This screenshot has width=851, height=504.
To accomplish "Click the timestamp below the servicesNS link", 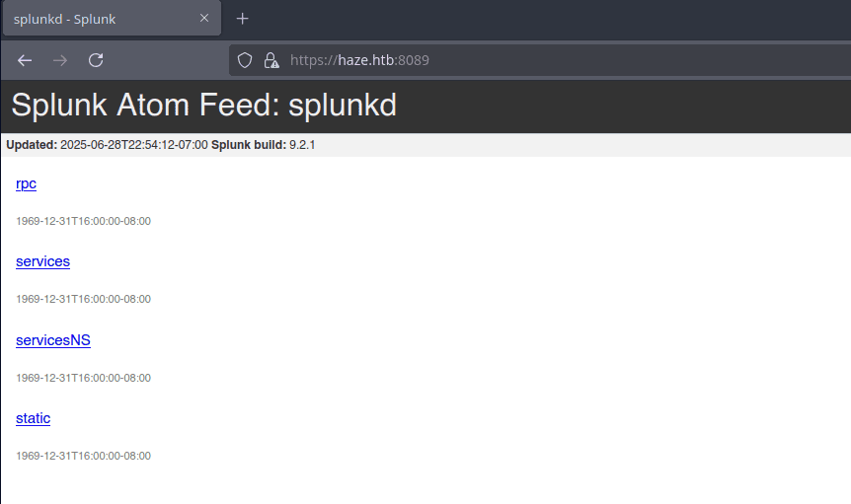I will [83, 378].
